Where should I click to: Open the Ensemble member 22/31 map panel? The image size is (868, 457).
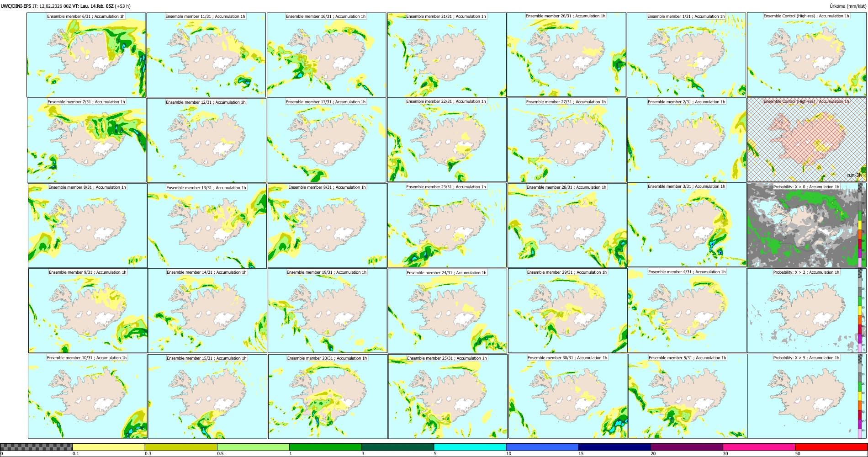[x=447, y=140]
